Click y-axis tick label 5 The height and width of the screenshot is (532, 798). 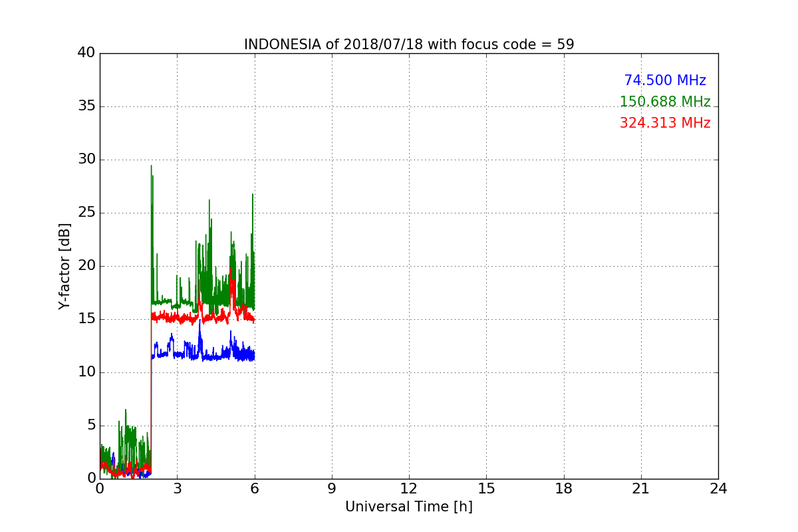tap(91, 426)
